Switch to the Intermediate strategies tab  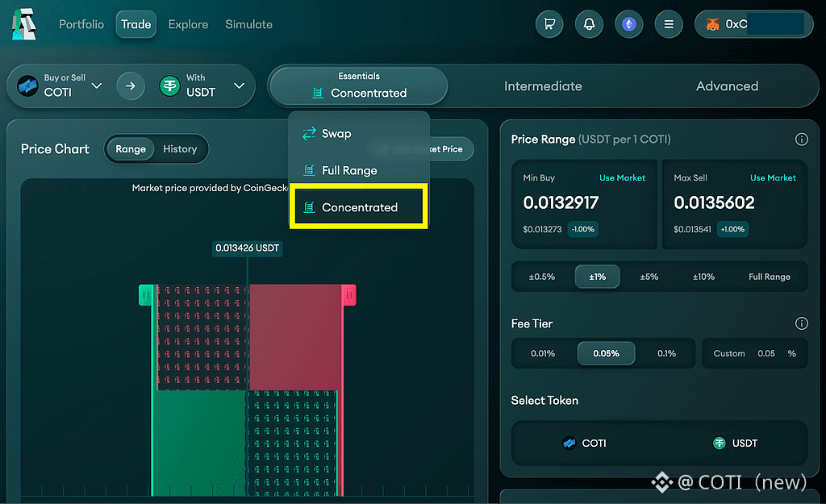click(x=543, y=85)
